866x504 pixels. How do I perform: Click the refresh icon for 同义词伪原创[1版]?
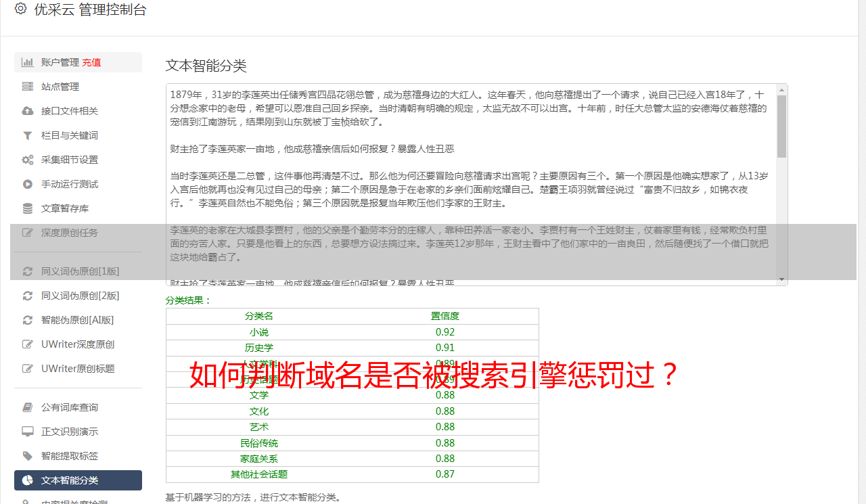[x=28, y=271]
